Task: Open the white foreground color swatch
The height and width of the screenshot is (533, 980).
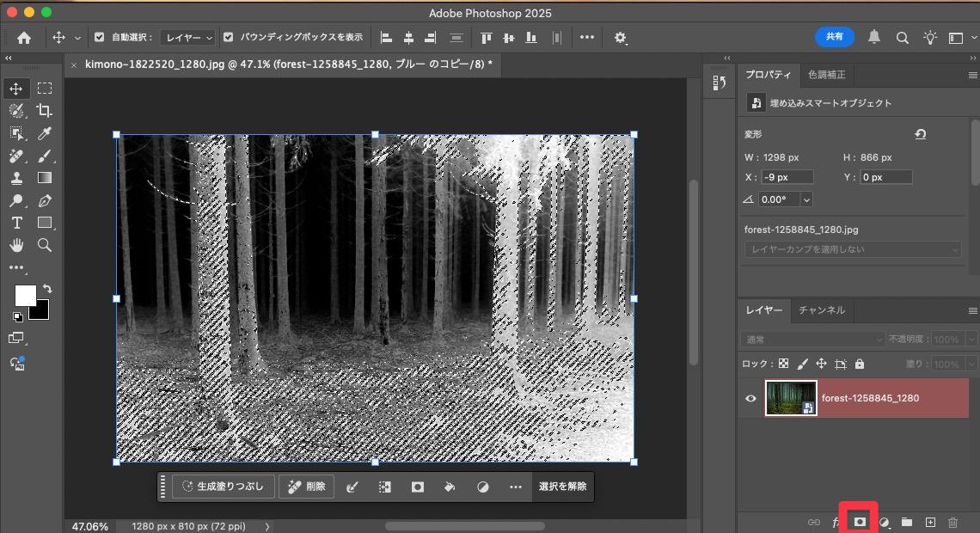Action: [x=24, y=295]
